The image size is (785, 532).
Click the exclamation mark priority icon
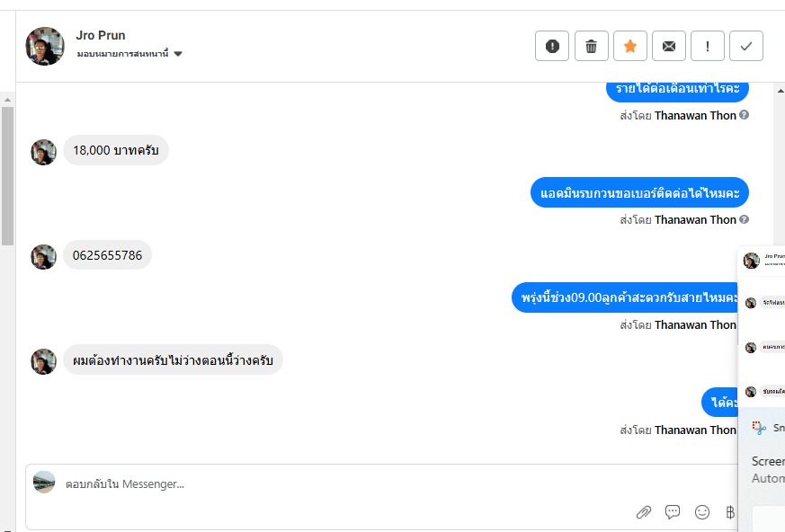pyautogui.click(x=708, y=46)
